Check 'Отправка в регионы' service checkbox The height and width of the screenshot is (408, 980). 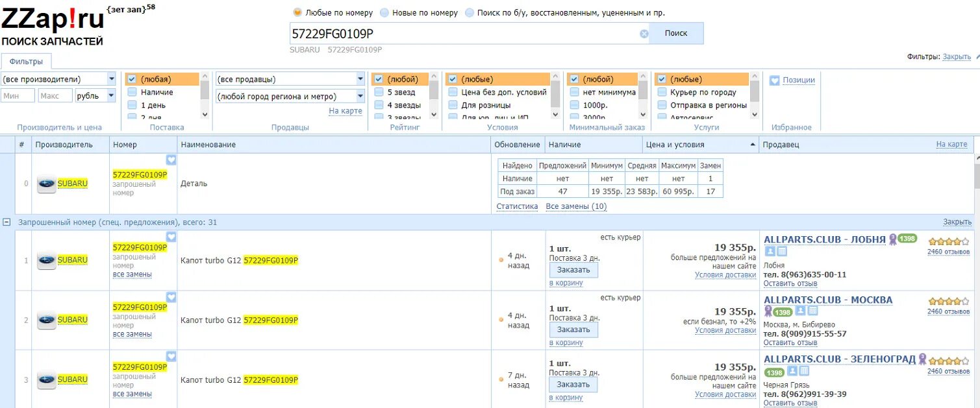pyautogui.click(x=661, y=105)
